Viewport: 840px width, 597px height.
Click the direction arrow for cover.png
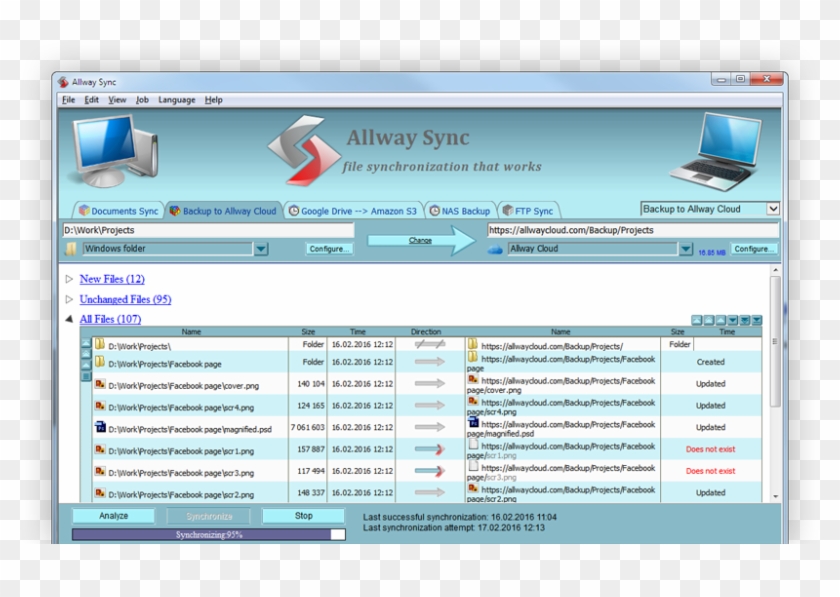click(430, 384)
